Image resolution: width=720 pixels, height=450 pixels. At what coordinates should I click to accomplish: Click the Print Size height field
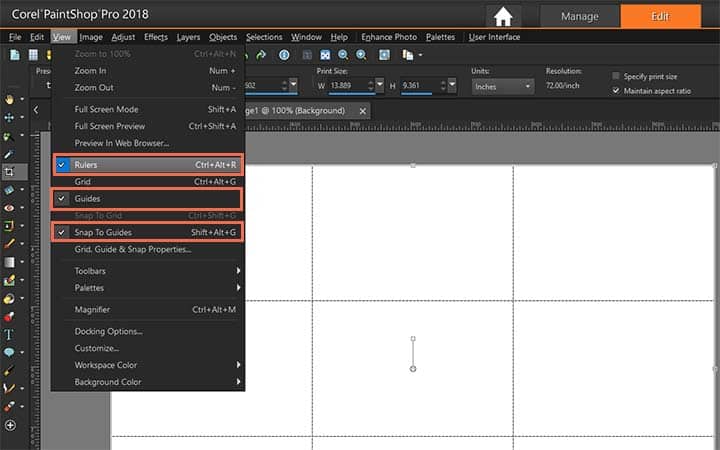click(x=420, y=85)
